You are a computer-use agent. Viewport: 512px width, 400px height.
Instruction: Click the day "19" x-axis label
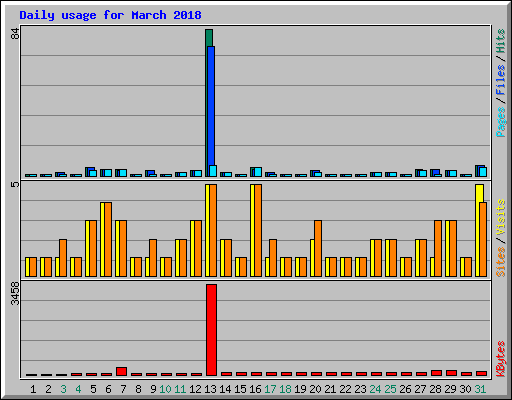pyautogui.click(x=300, y=389)
